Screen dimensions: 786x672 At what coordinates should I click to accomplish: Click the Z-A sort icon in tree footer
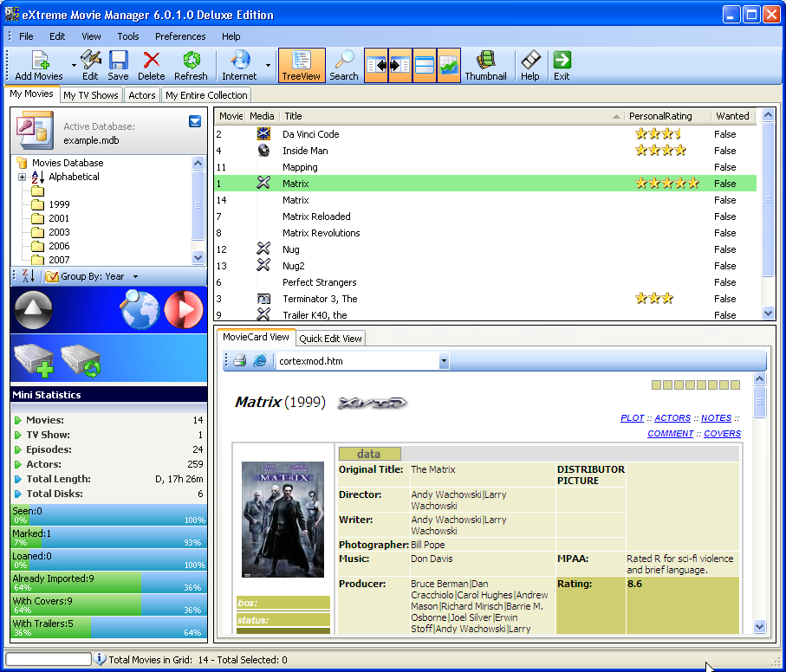tap(29, 276)
